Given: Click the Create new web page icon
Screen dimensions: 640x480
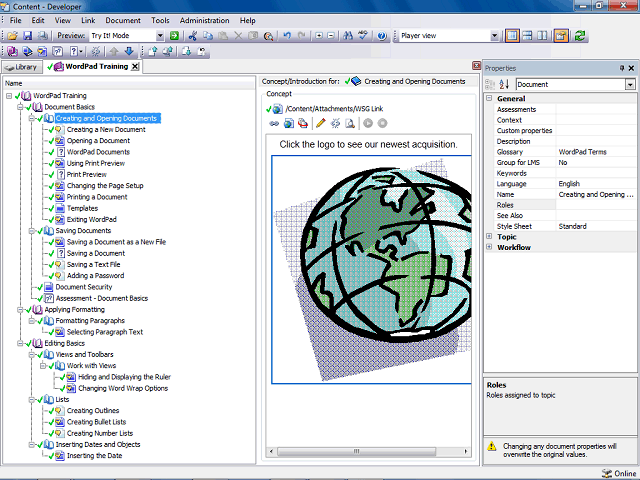Looking at the screenshot, I should (x=289, y=123).
